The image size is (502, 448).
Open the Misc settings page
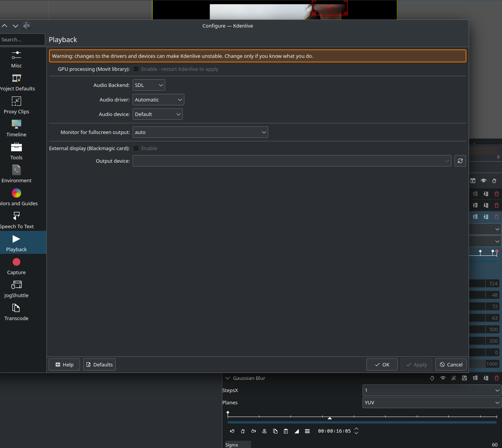pyautogui.click(x=16, y=59)
